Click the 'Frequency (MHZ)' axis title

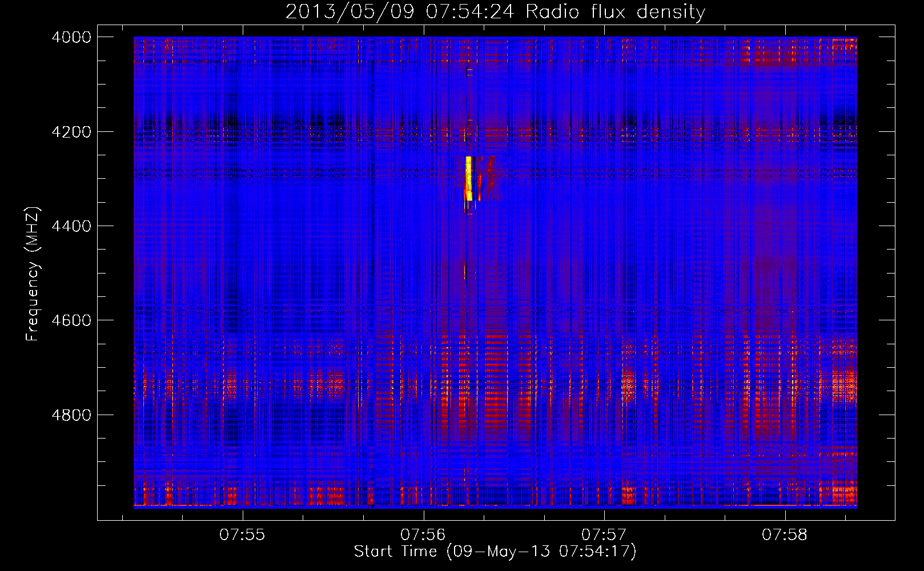tap(33, 274)
